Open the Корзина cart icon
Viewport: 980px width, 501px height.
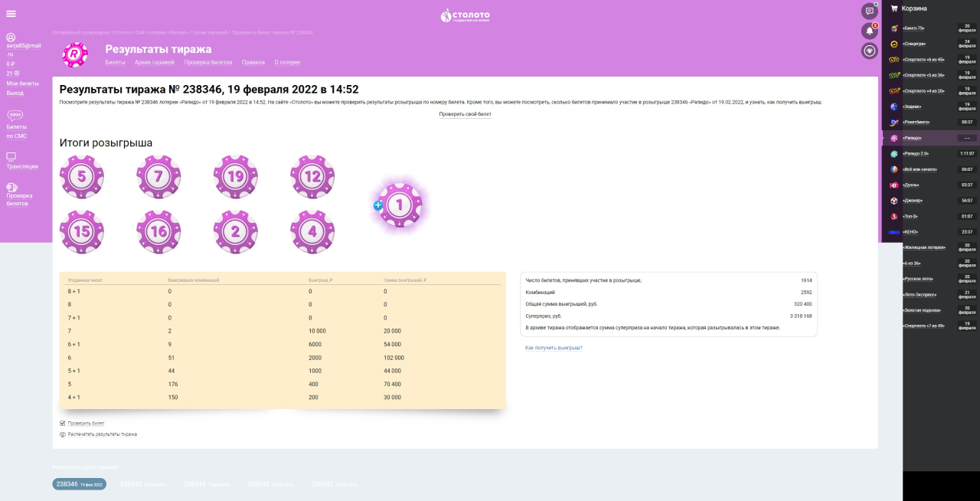[893, 8]
